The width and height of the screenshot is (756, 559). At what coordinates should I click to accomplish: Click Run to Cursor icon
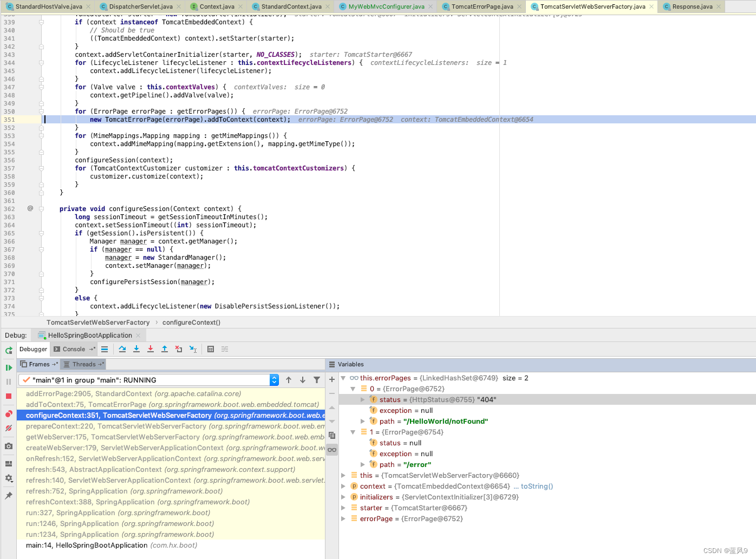193,349
